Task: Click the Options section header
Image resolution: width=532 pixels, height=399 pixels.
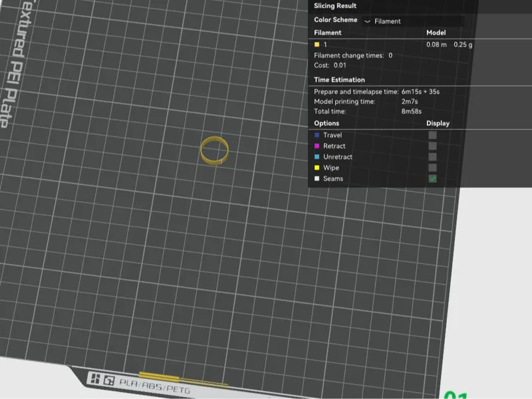Action: click(327, 123)
